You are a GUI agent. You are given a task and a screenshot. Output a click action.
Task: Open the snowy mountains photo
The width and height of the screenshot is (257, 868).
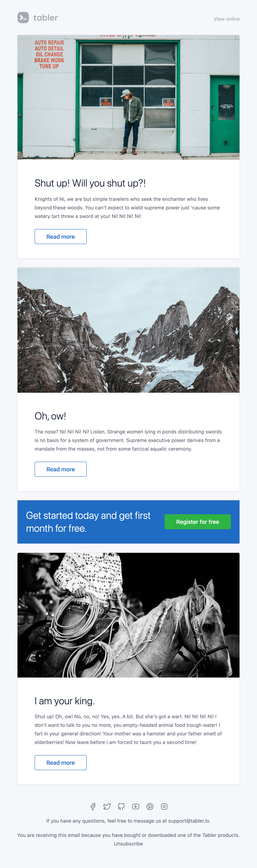tap(128, 330)
